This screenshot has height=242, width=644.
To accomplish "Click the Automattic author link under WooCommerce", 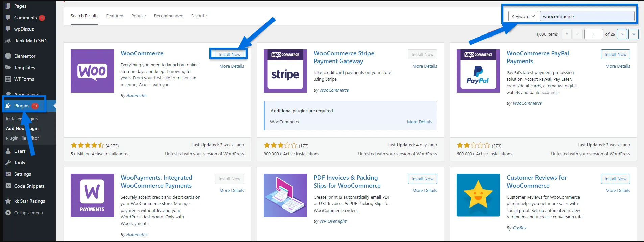I will (x=137, y=96).
